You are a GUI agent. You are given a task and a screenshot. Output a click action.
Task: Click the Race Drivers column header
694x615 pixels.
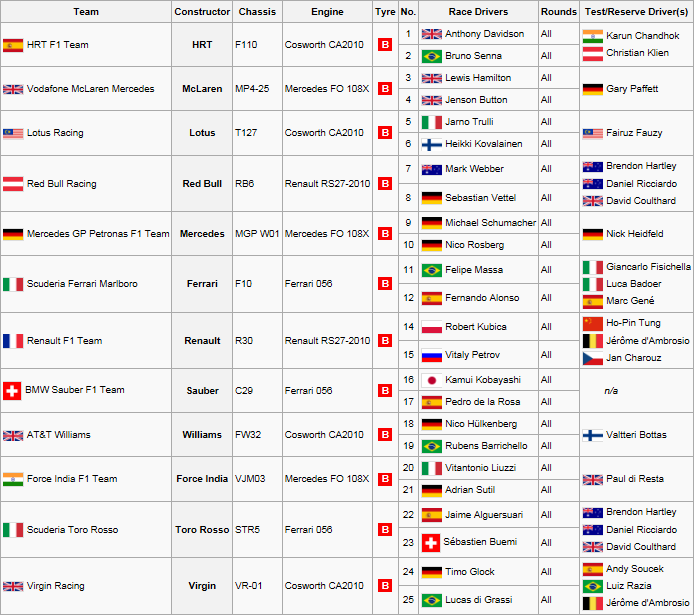pos(478,12)
